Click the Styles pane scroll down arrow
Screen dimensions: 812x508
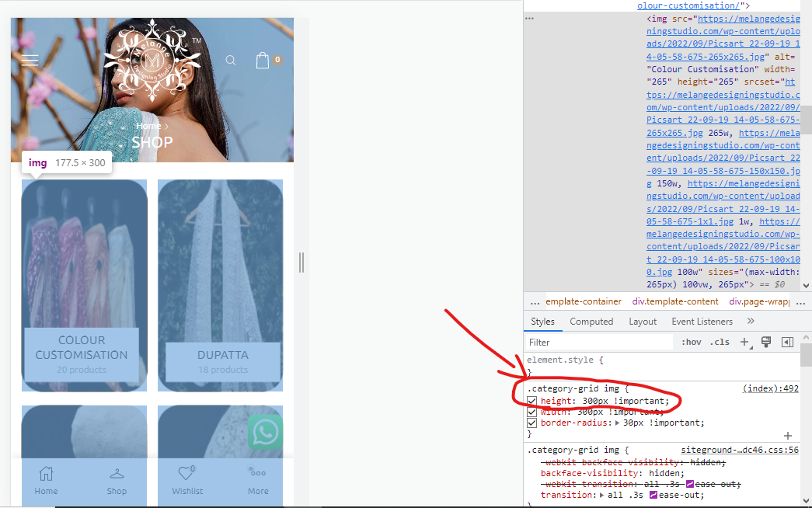pyautogui.click(x=806, y=501)
